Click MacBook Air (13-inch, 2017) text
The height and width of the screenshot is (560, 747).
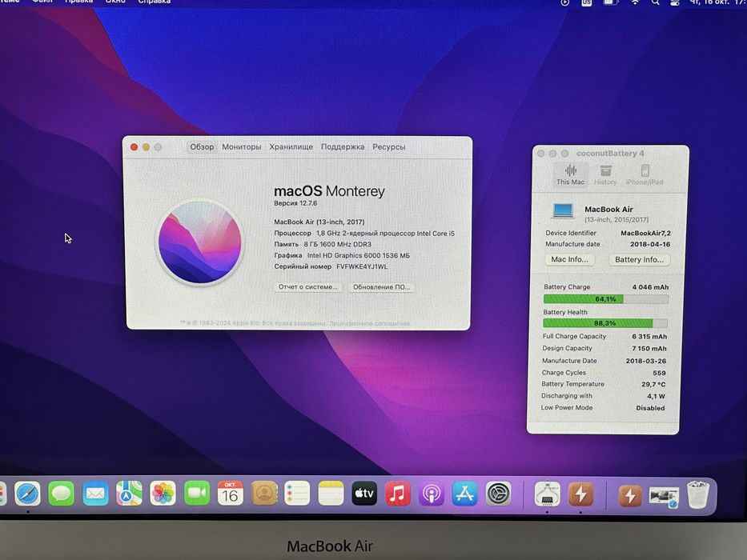pyautogui.click(x=319, y=222)
